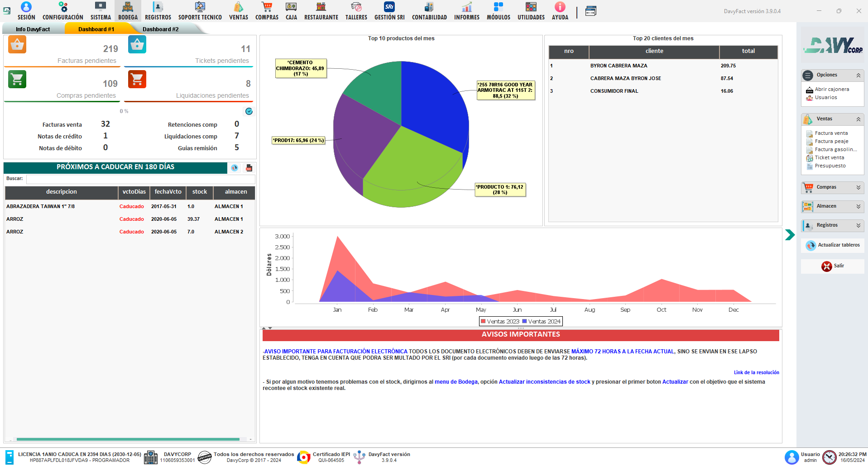
Task: Open the Contabilidad module icon
Action: point(429,7)
